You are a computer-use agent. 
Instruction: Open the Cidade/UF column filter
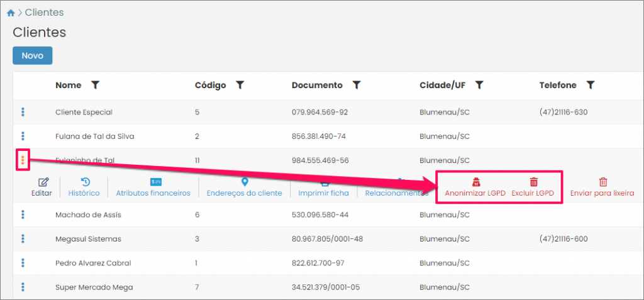pos(479,85)
